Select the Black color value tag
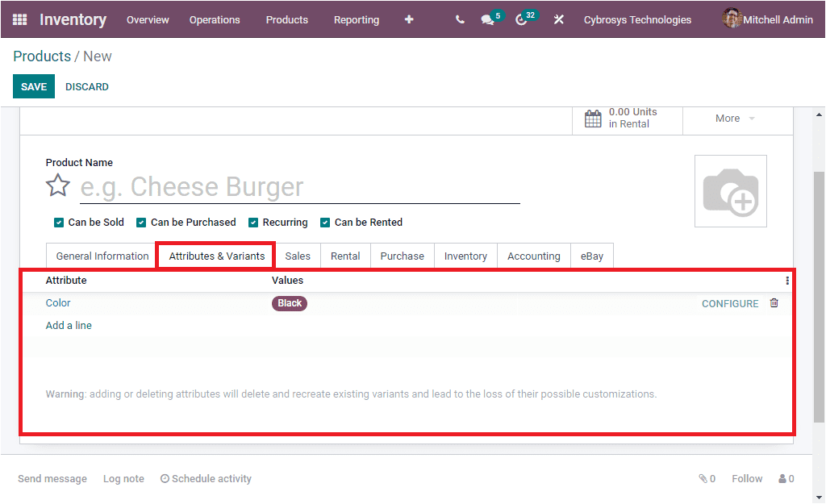 point(289,303)
